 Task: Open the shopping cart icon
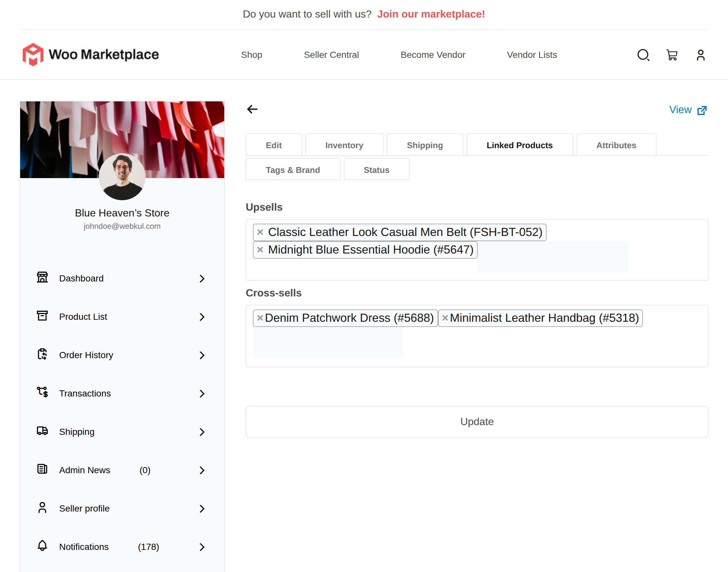[672, 55]
